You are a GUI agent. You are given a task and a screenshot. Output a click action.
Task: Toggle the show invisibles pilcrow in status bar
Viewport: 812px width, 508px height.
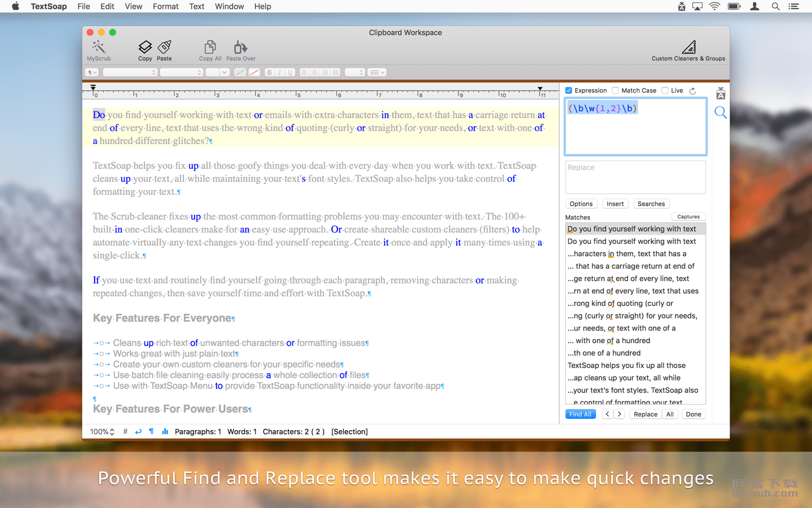151,431
